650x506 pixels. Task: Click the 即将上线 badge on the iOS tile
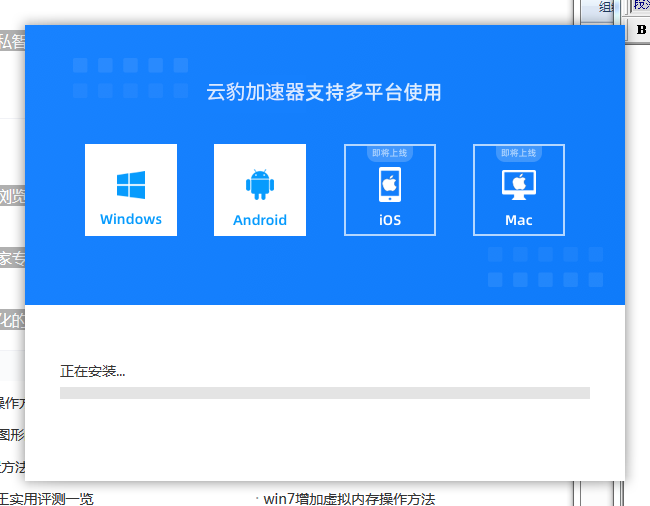click(x=389, y=153)
